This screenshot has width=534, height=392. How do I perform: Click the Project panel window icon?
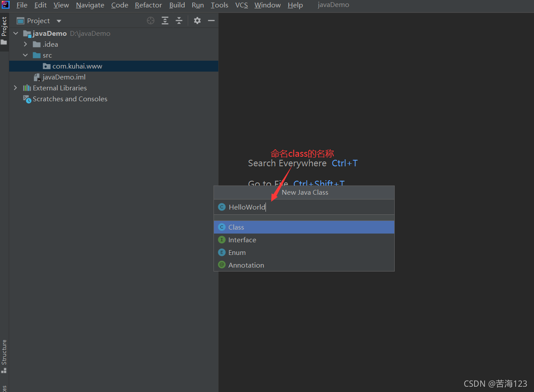click(x=21, y=21)
